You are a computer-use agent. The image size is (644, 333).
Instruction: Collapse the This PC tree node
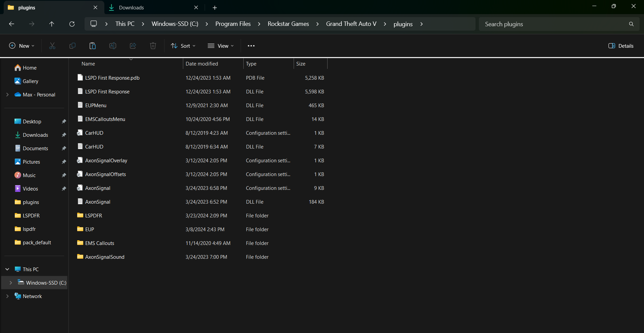click(7, 269)
